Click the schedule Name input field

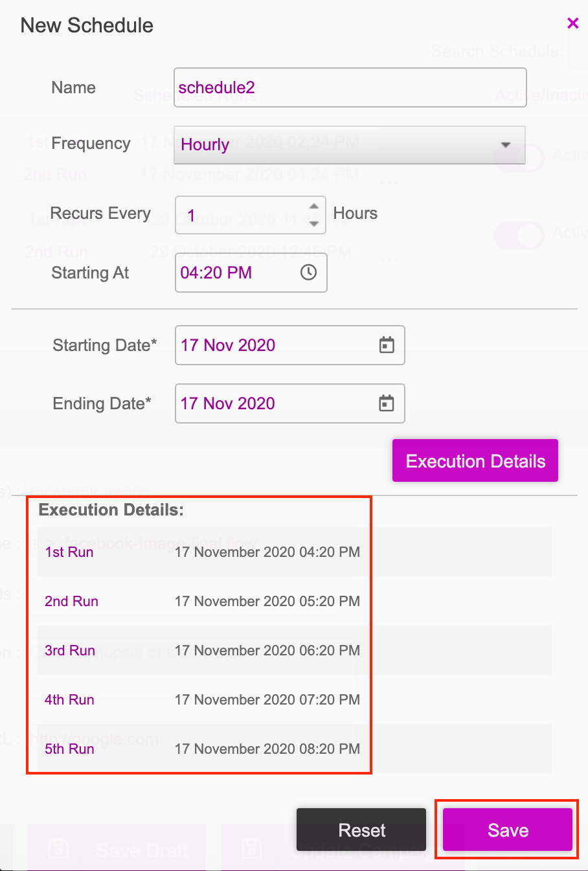click(x=350, y=87)
